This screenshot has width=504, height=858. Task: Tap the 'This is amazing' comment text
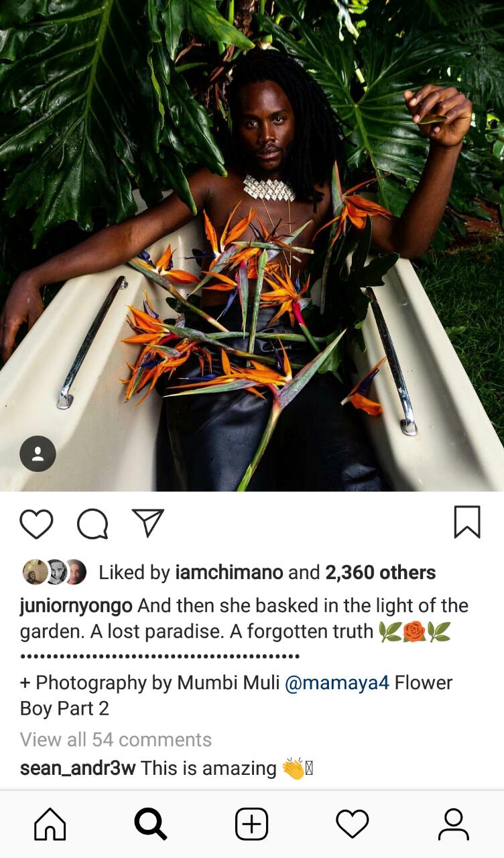pyautogui.click(x=208, y=768)
